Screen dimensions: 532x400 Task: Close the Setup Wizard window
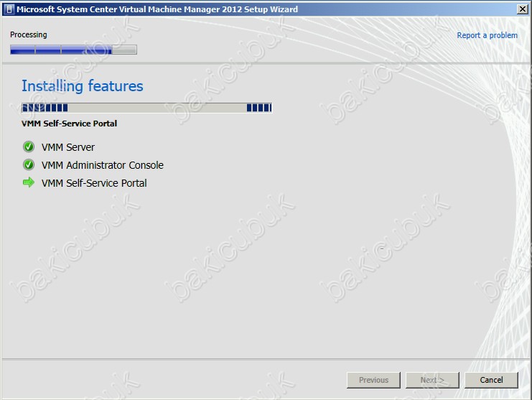[x=522, y=9]
